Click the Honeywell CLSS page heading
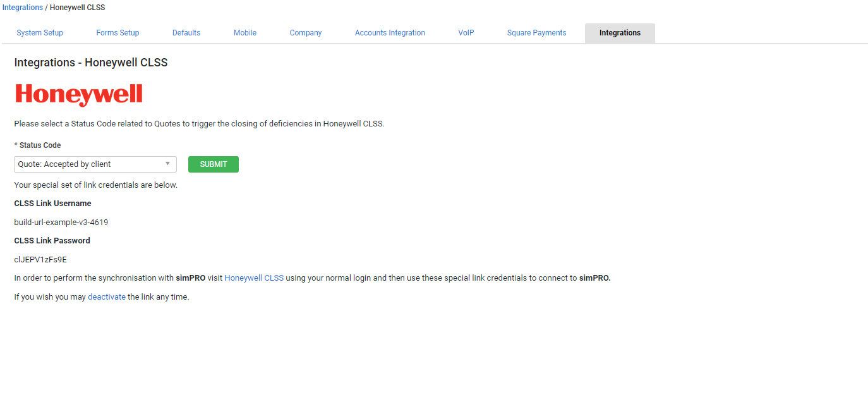Screen dimensions: 868x397 point(90,62)
